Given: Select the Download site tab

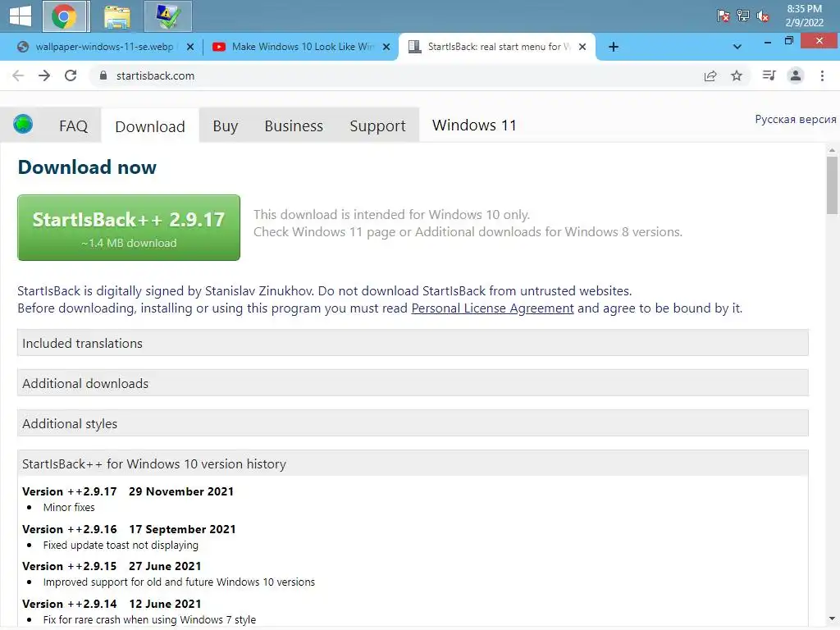Looking at the screenshot, I should coord(150,126).
